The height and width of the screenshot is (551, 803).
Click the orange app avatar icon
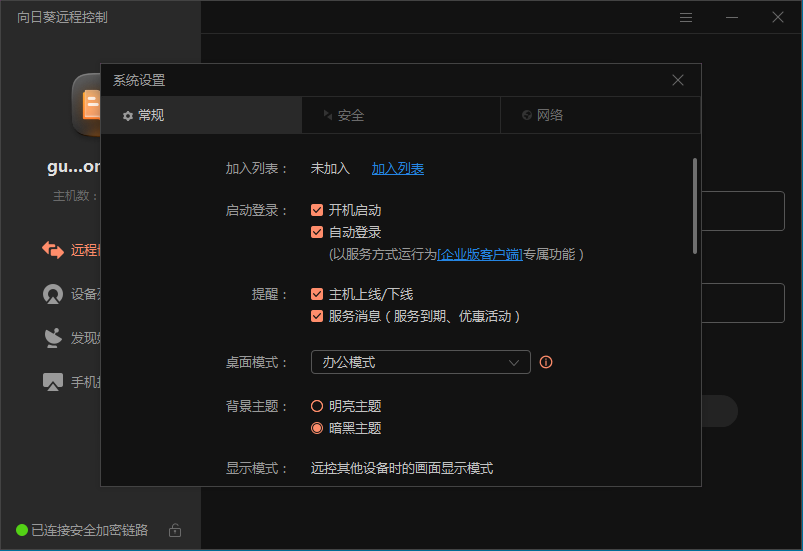coord(87,105)
